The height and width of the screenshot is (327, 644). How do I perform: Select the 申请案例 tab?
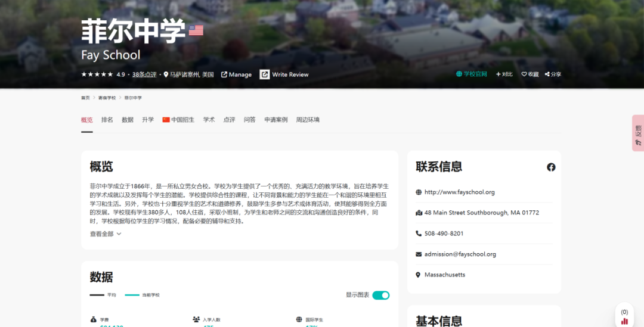(x=276, y=120)
